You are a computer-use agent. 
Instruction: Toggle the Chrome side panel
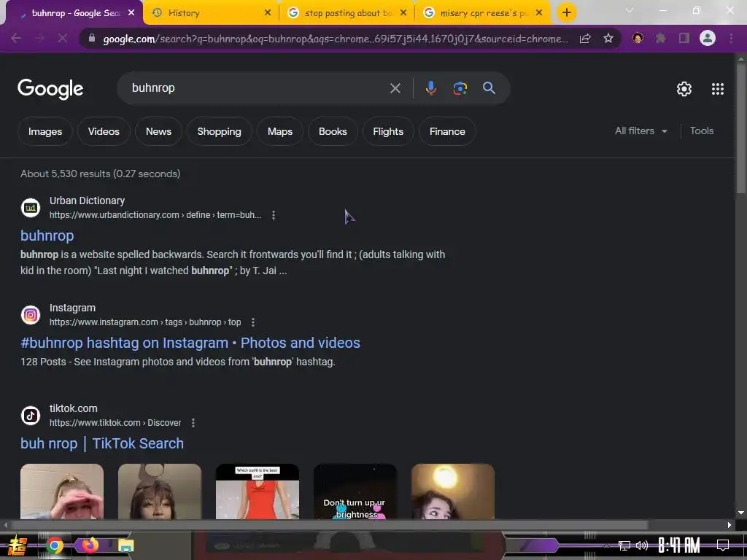pos(684,38)
